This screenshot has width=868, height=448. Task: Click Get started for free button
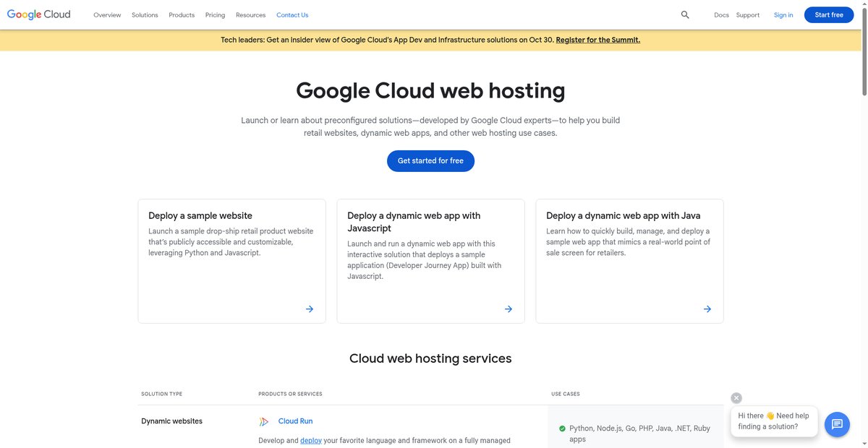coord(430,161)
